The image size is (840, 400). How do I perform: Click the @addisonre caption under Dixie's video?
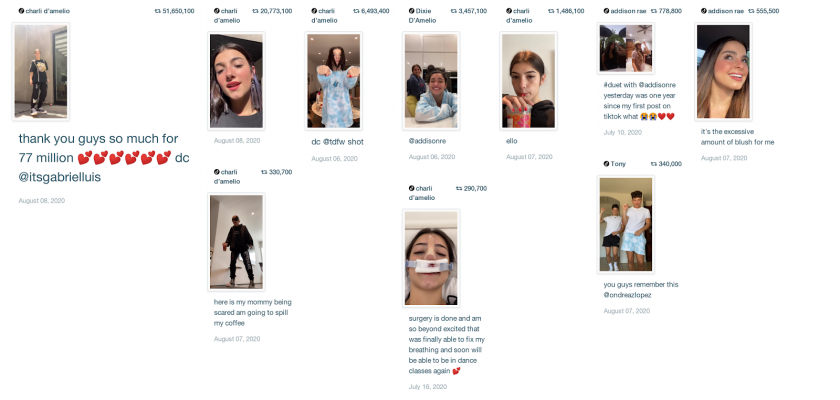point(428,141)
